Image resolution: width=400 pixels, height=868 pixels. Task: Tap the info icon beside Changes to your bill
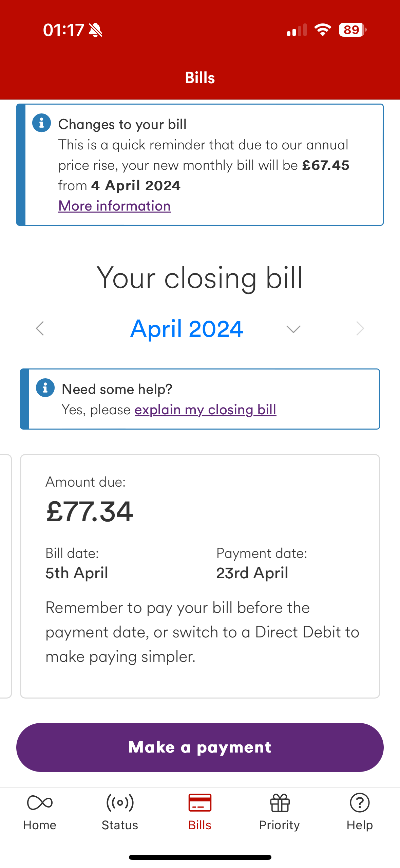click(x=41, y=123)
